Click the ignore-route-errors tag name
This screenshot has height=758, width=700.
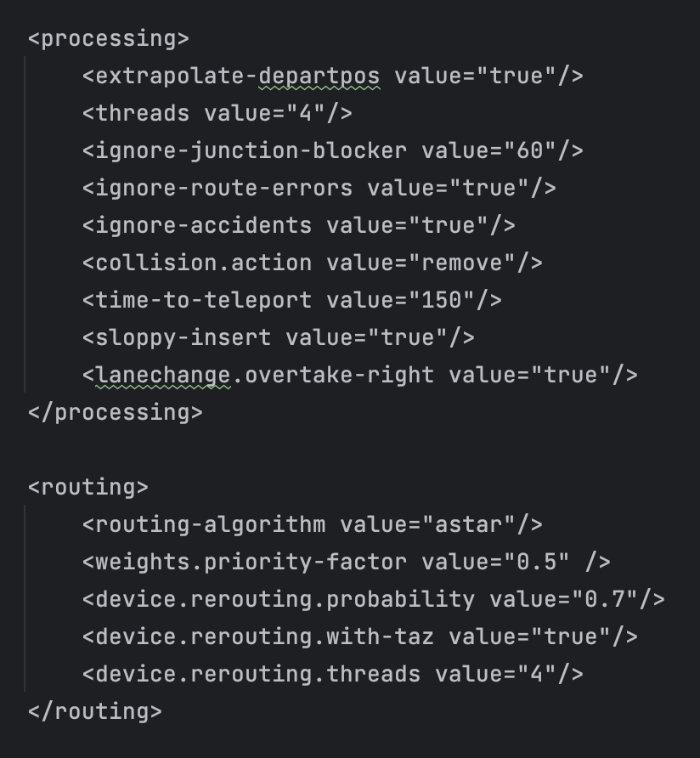pyautogui.click(x=224, y=188)
